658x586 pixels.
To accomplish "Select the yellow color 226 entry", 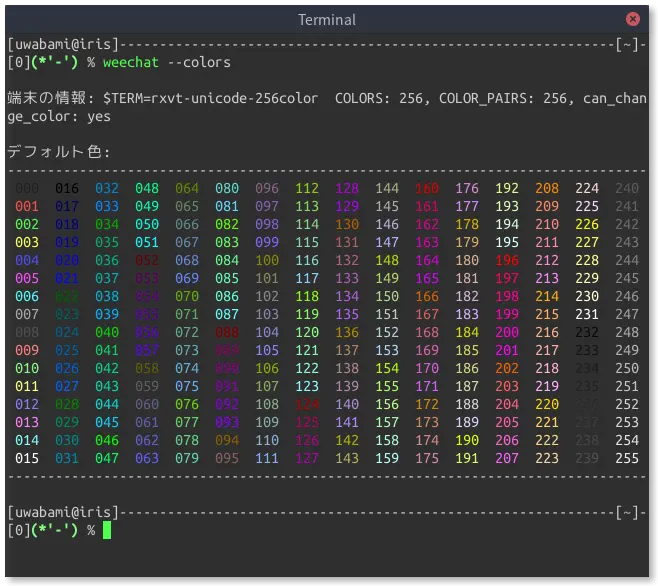I will point(587,224).
